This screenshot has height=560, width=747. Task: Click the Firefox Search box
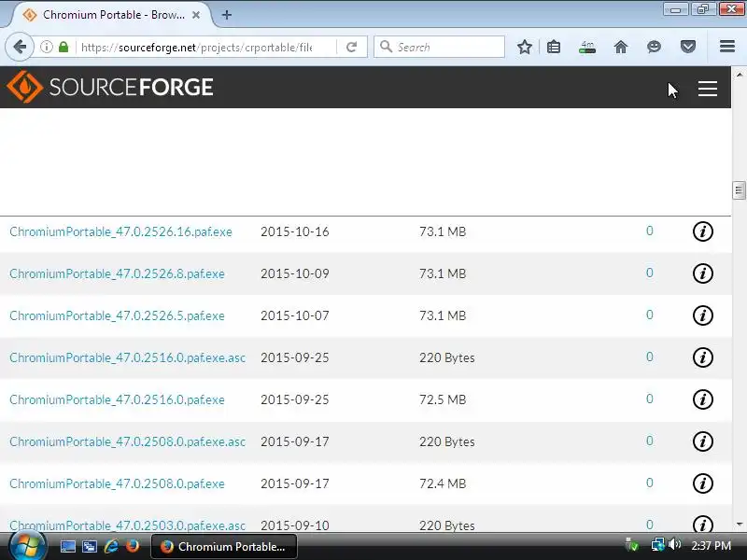(439, 47)
